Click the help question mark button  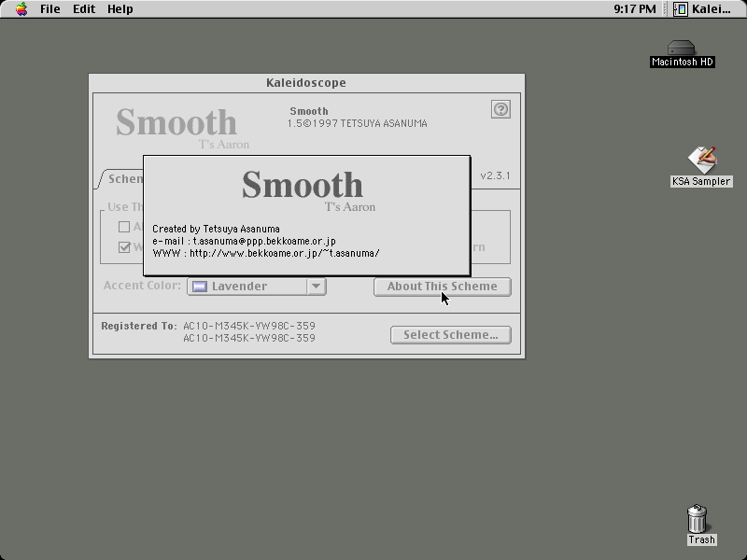[500, 109]
